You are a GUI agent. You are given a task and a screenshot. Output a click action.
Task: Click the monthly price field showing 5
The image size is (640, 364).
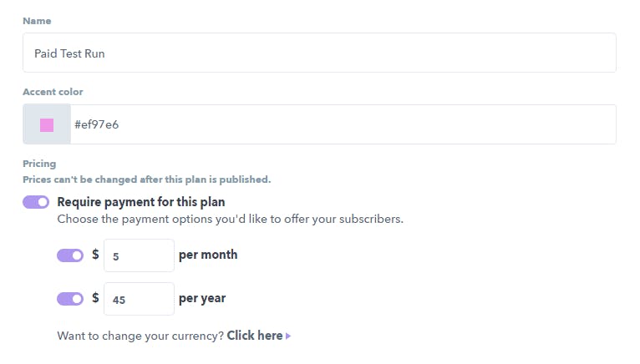coord(139,255)
